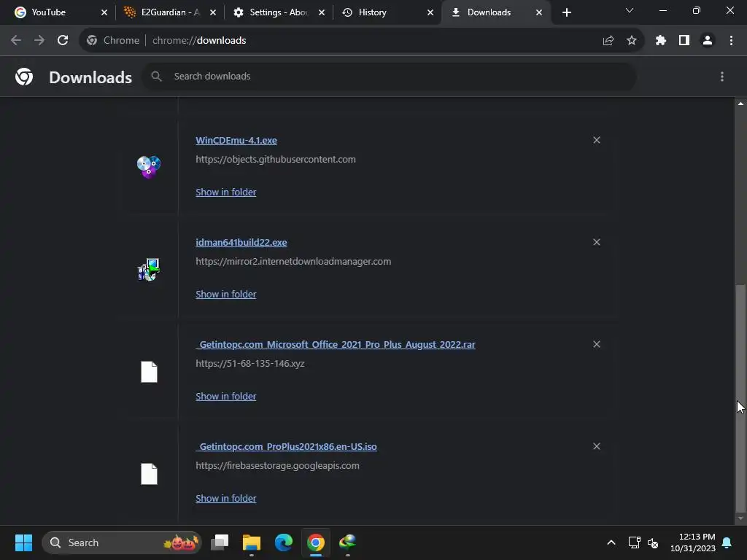Viewport: 747px width, 560px height.
Task: Expand the hidden system tray icons chevron
Action: pos(611,542)
